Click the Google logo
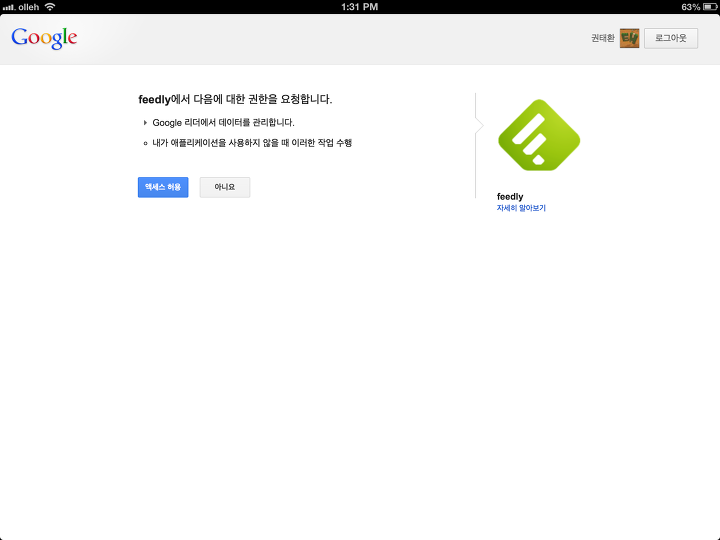 44,38
